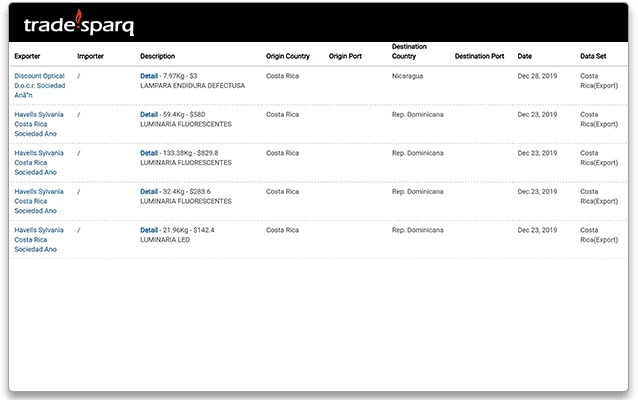This screenshot has width=638, height=400.
Task: Open Discount Optical D.o.c.r. Sociedad exporter link
Action: pos(39,85)
